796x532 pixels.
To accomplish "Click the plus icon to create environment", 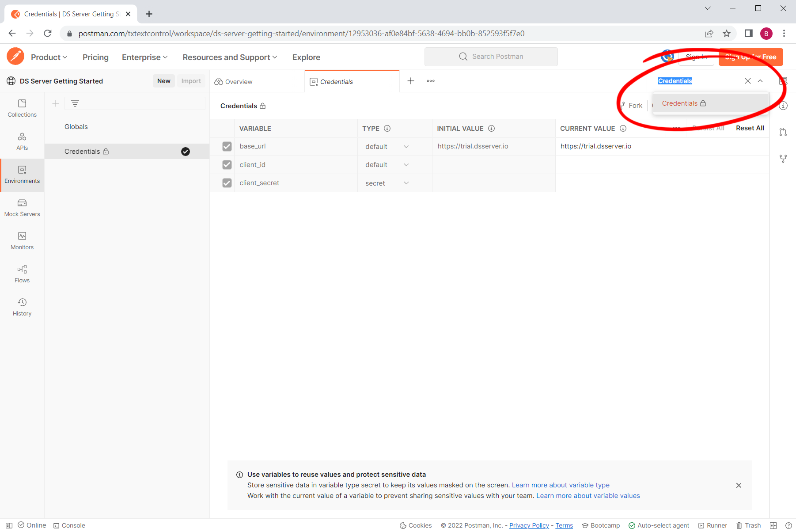I will [x=56, y=103].
